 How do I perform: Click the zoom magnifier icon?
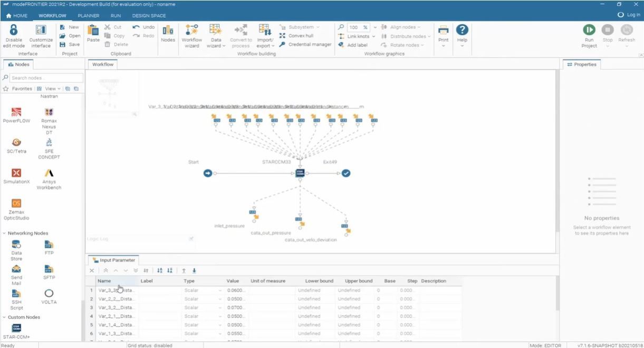click(341, 27)
